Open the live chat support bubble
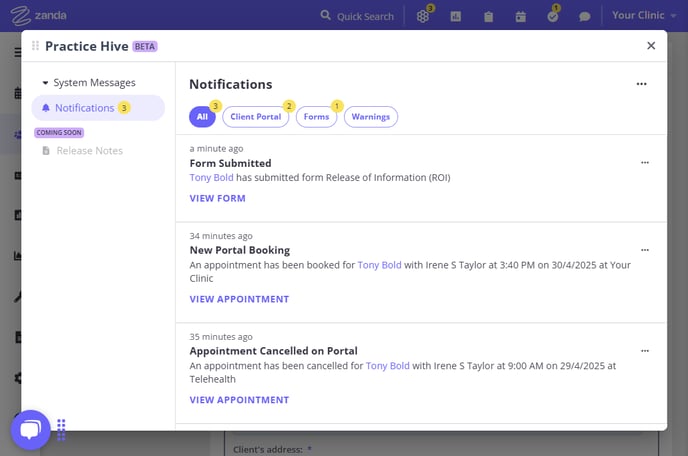Image resolution: width=688 pixels, height=456 pixels. tap(30, 430)
